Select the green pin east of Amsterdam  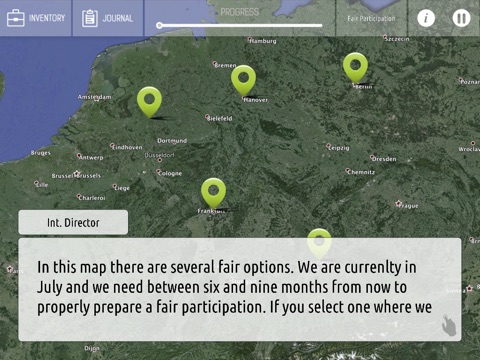(x=149, y=102)
